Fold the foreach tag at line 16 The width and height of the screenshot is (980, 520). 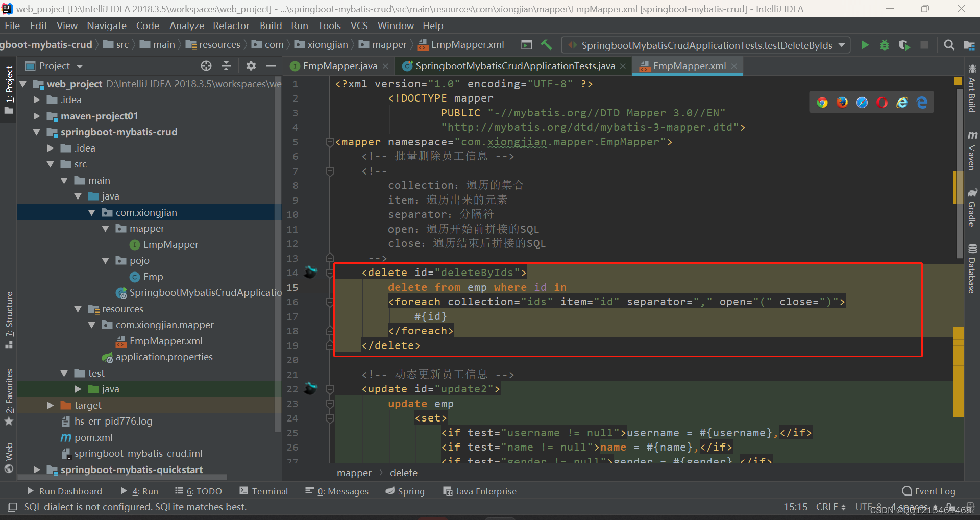click(330, 302)
